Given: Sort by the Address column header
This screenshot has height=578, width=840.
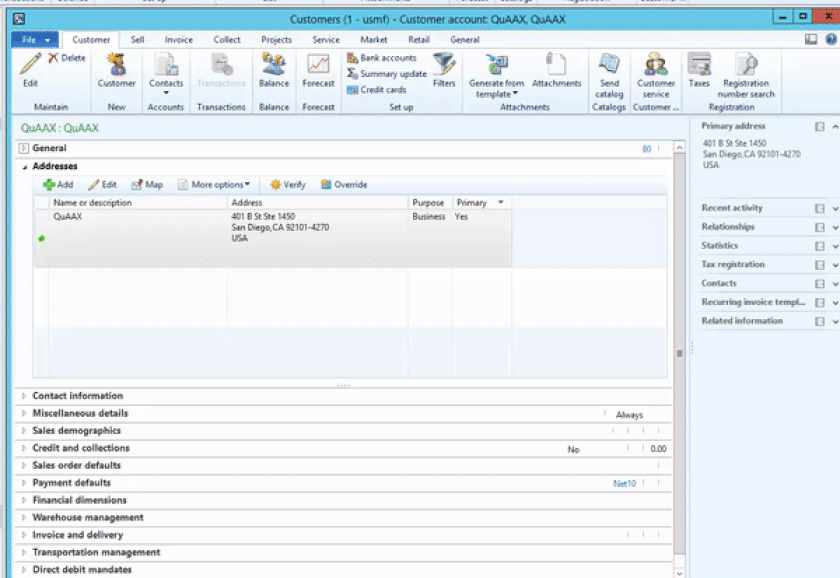Looking at the screenshot, I should click(318, 202).
